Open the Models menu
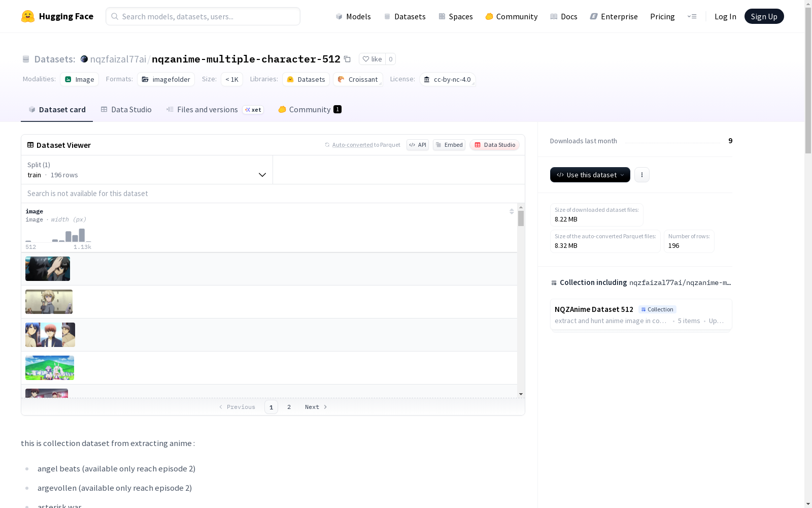This screenshot has height=508, width=812. point(353,16)
